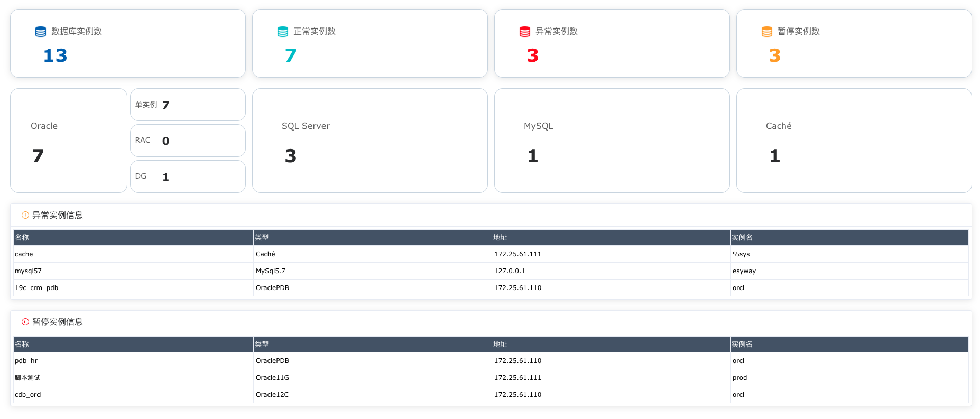The image size is (980, 419).
Task: Click the teal database icon beside 正常实例数
Action: [x=283, y=32]
